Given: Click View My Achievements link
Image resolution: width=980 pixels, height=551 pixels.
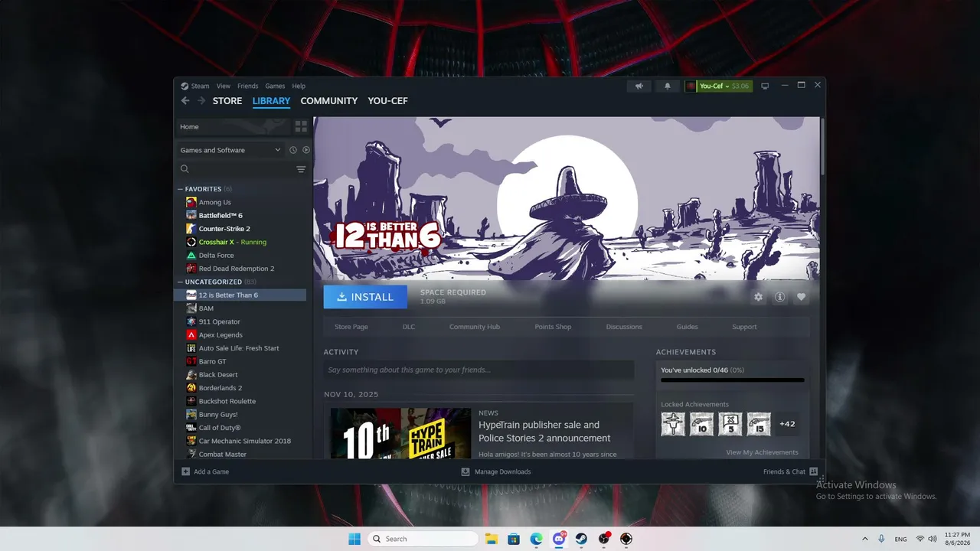Looking at the screenshot, I should click(762, 452).
